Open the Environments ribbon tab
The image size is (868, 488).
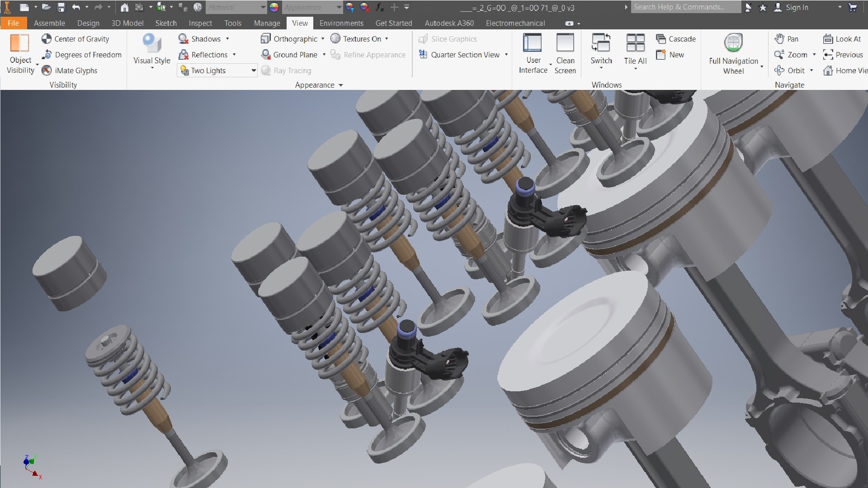click(x=341, y=23)
